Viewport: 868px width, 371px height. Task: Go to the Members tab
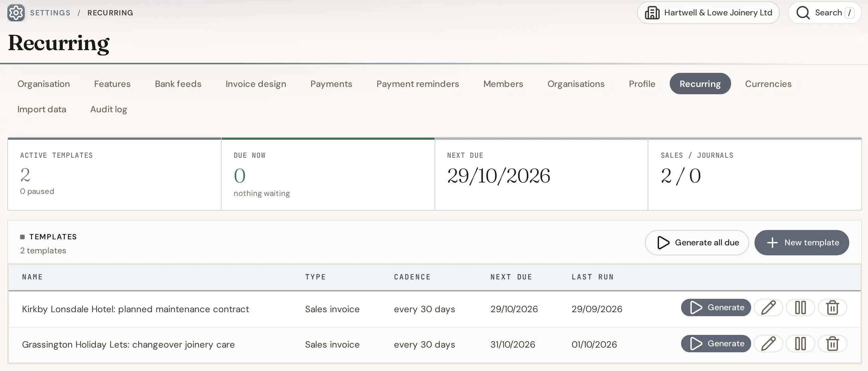click(503, 84)
